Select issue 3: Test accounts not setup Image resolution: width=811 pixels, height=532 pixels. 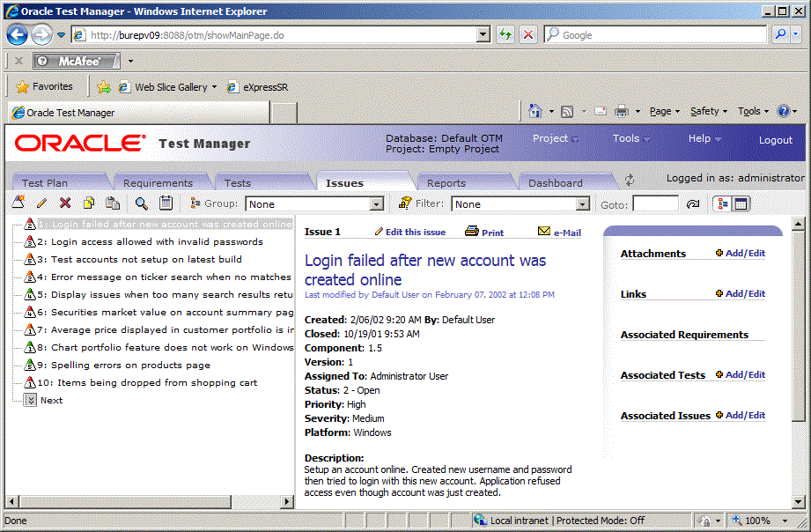140,259
